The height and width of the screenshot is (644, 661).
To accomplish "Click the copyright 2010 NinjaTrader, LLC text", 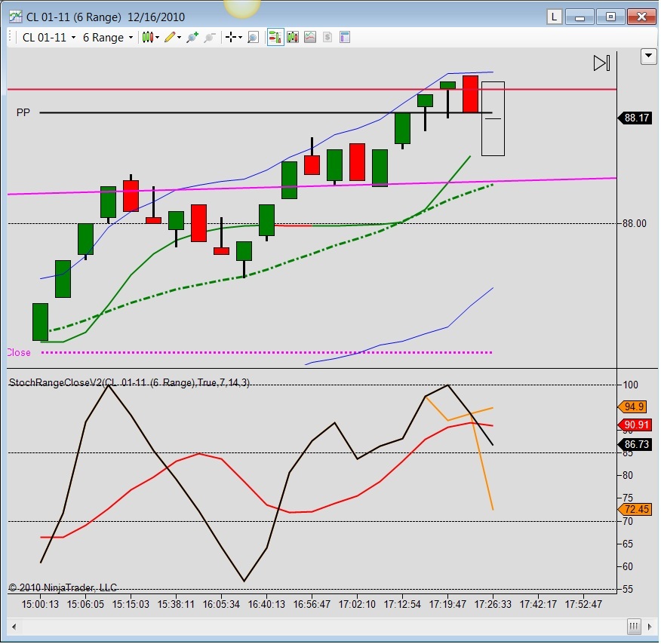I will [x=63, y=588].
